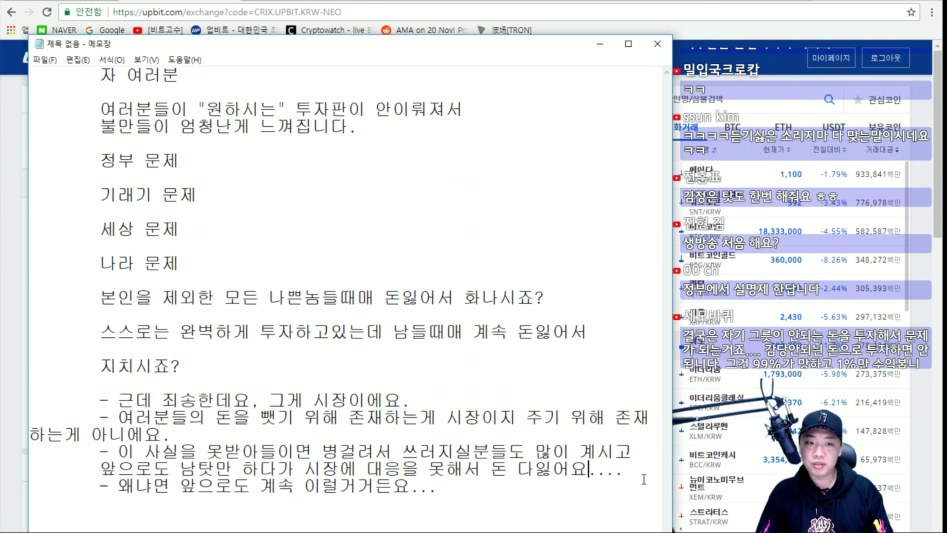Bookmark this page with the star icon
This screenshot has width=947, height=533.
[911, 11]
